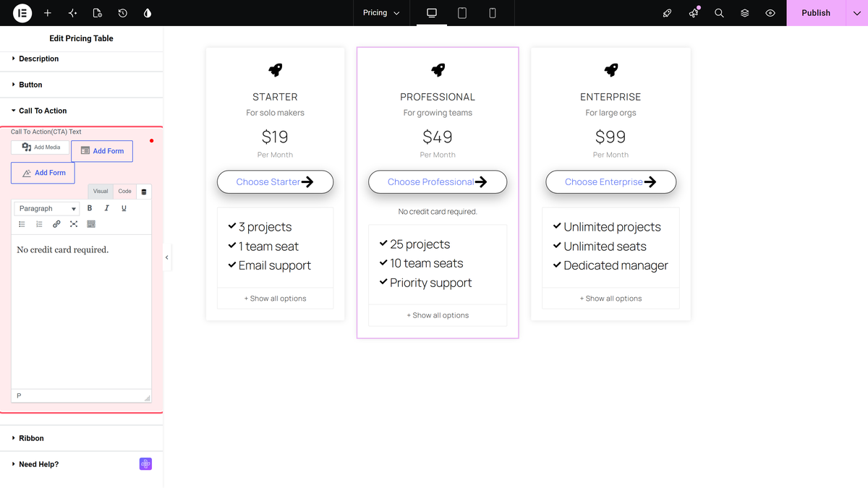
Task: Click inside the CTA text editing area
Action: [x=81, y=312]
